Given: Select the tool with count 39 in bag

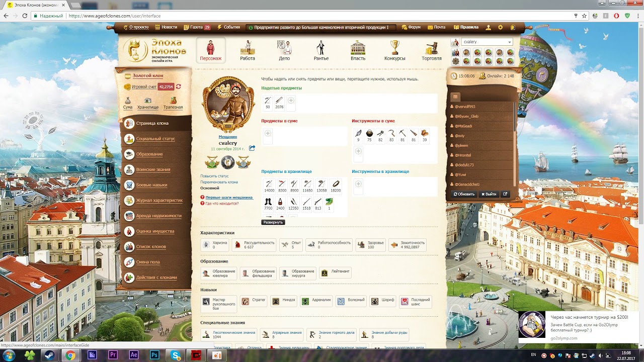Looking at the screenshot, I should [x=425, y=135].
